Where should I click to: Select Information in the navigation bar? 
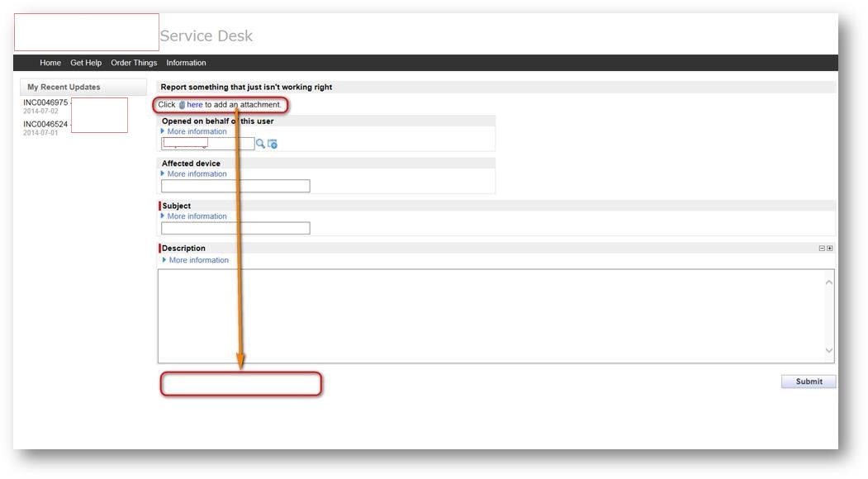[186, 62]
